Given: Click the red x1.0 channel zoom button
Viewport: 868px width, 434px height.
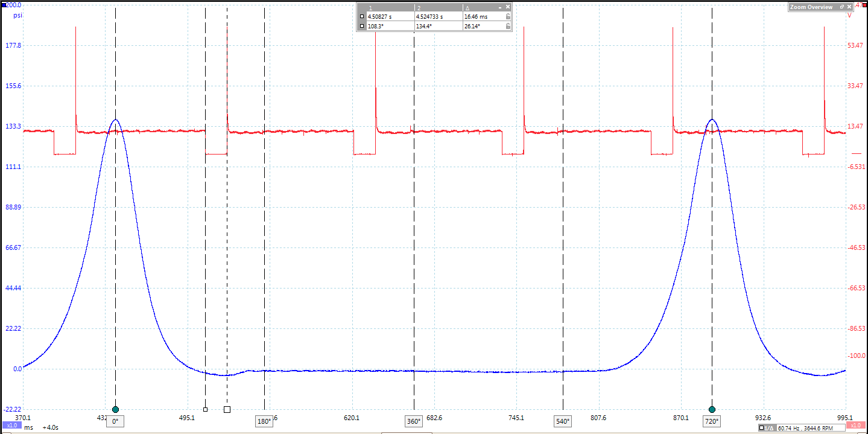Looking at the screenshot, I should (856, 425).
